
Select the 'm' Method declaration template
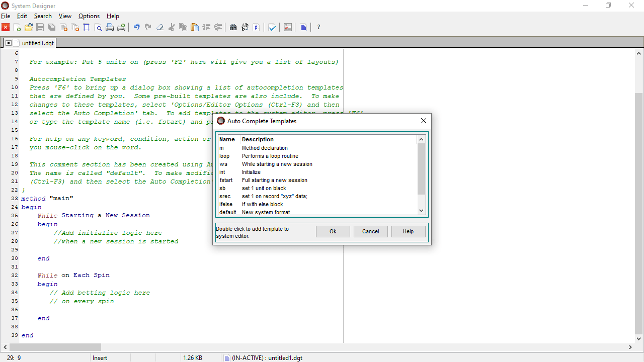pos(318,148)
